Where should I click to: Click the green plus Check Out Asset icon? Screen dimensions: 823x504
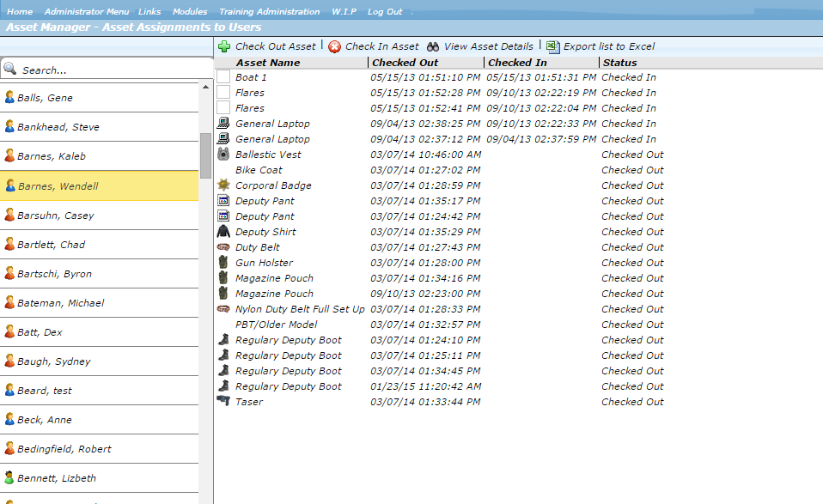(x=224, y=46)
